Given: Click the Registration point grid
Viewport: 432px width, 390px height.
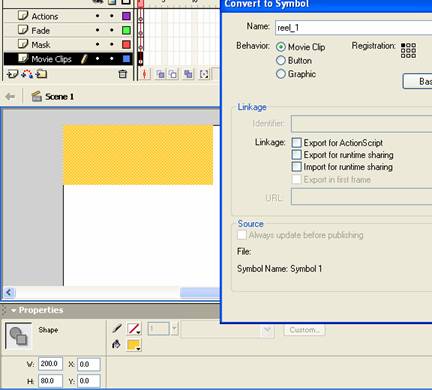Looking at the screenshot, I should click(x=408, y=50).
